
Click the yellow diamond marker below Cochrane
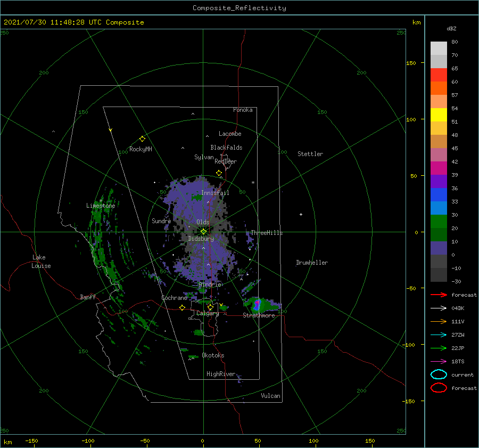coord(183,307)
